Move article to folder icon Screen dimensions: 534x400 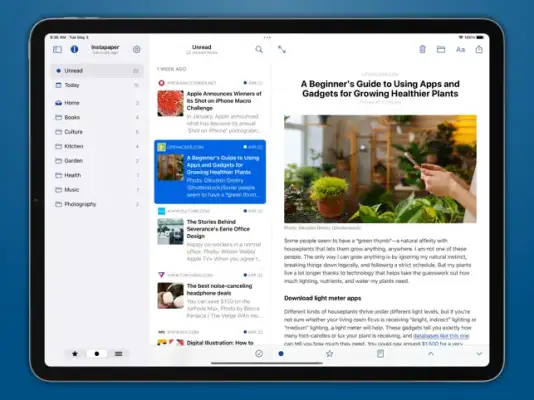coord(441,49)
